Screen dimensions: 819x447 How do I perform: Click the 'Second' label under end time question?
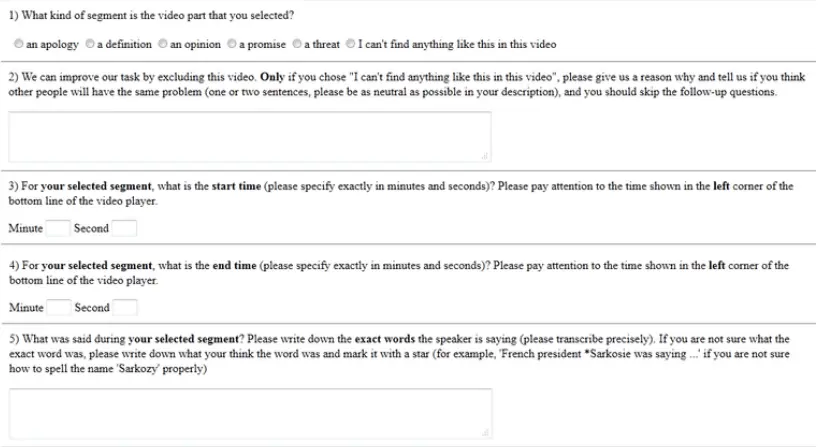[x=92, y=308]
